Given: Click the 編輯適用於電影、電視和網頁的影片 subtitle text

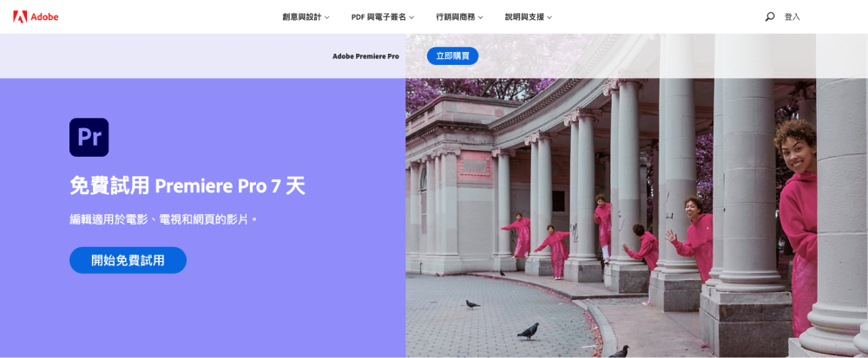Looking at the screenshot, I should [x=164, y=219].
